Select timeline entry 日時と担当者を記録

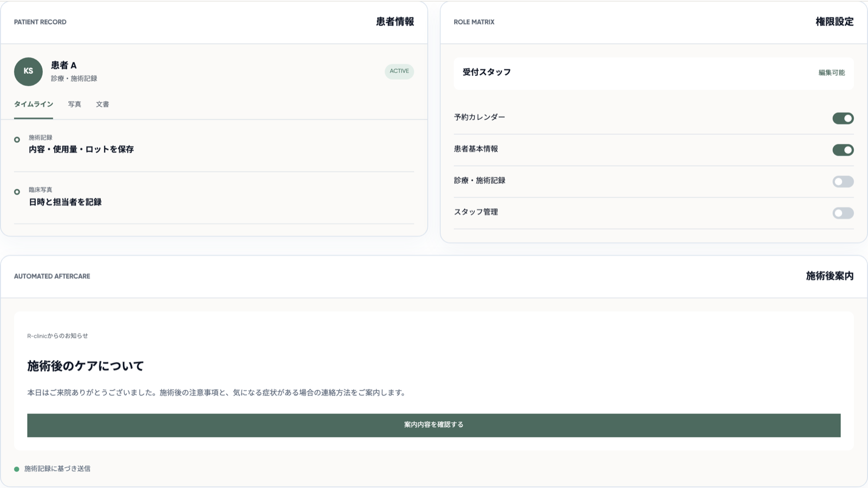(x=65, y=202)
